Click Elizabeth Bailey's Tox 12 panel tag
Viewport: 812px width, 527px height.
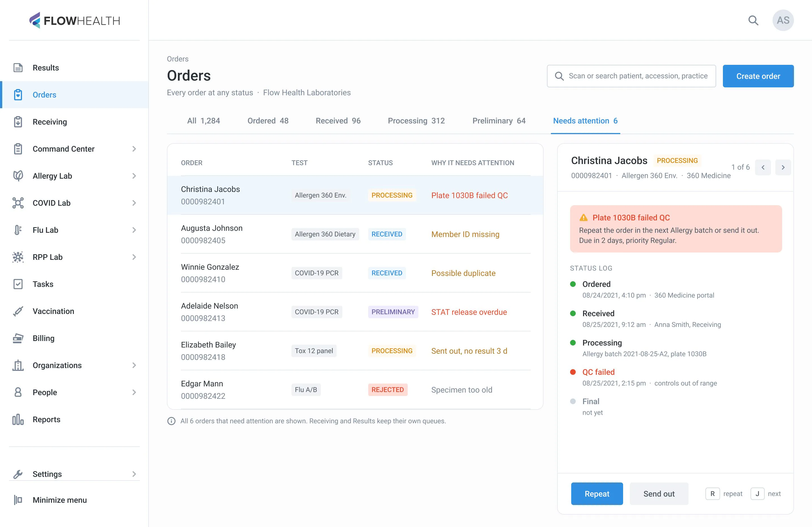(314, 351)
